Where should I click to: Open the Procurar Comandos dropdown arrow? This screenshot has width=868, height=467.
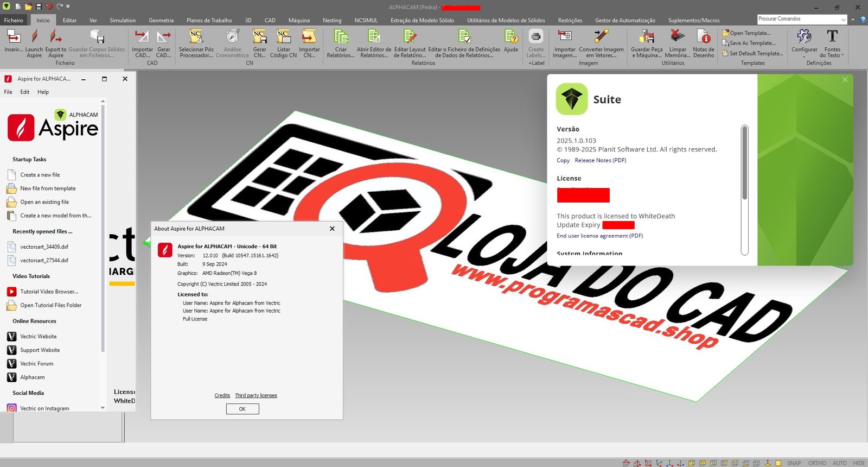click(843, 20)
